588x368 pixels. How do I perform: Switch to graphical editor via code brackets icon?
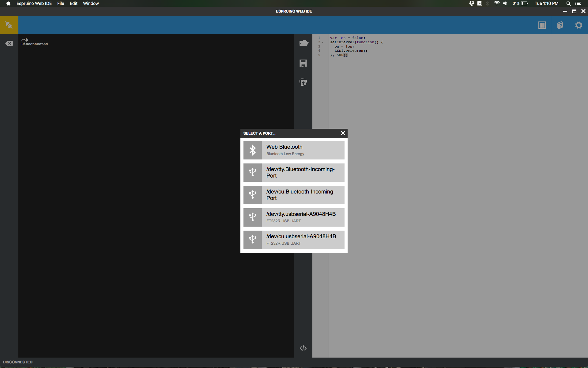303,348
